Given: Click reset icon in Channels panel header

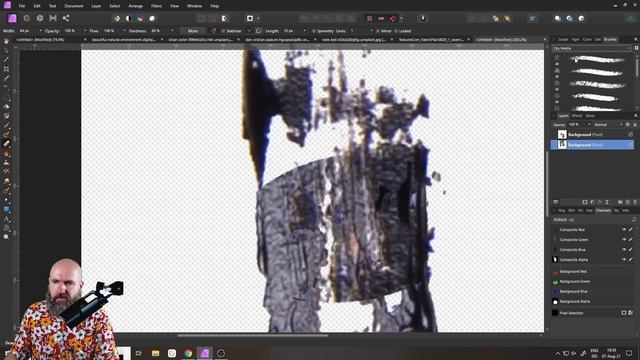Looking at the screenshot, I should 634,220.
